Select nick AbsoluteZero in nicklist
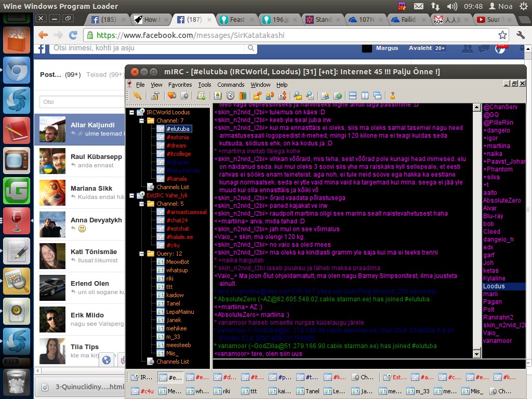Image resolution: width=532 pixels, height=399 pixels. 502,201
